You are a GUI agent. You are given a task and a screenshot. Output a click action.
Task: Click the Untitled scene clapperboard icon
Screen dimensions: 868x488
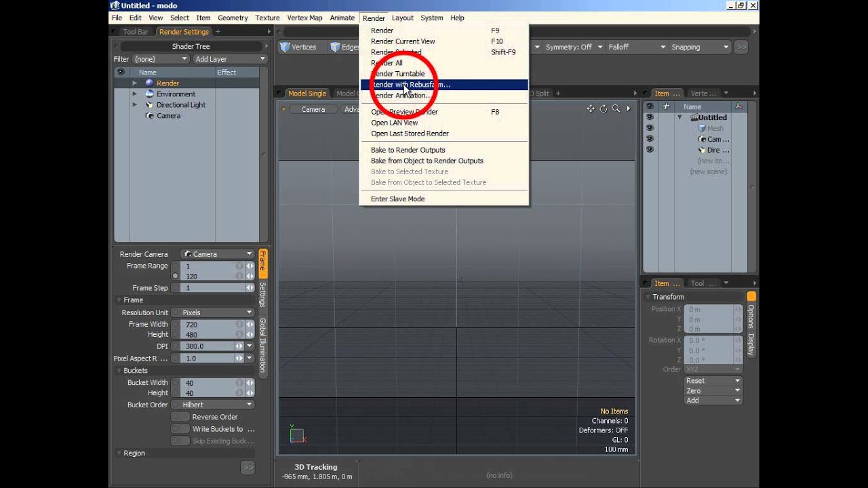[x=694, y=117]
